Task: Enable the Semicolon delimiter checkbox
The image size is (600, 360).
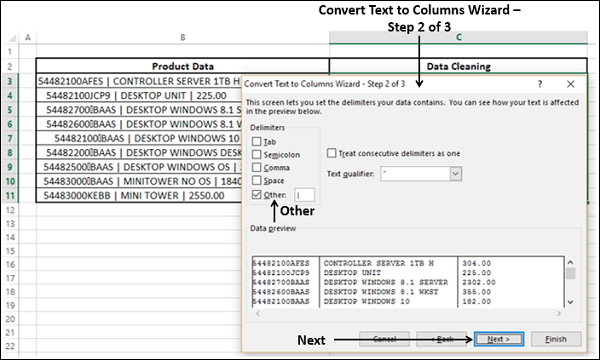Action: pos(257,155)
